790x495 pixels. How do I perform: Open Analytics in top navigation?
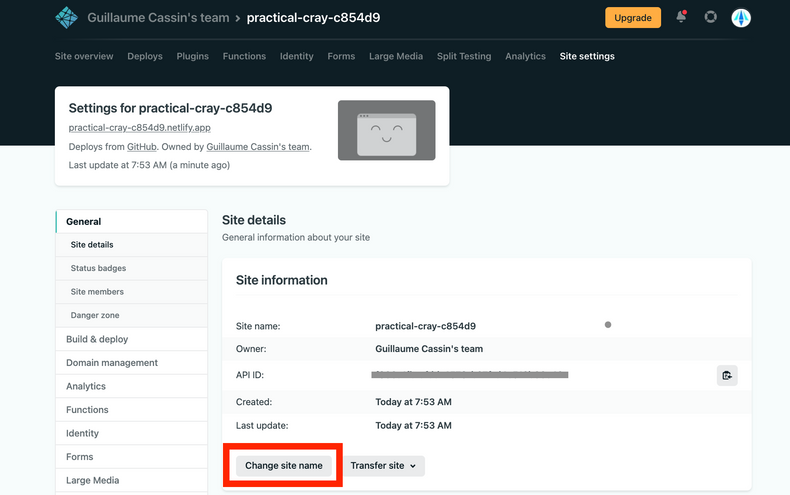pyautogui.click(x=525, y=56)
